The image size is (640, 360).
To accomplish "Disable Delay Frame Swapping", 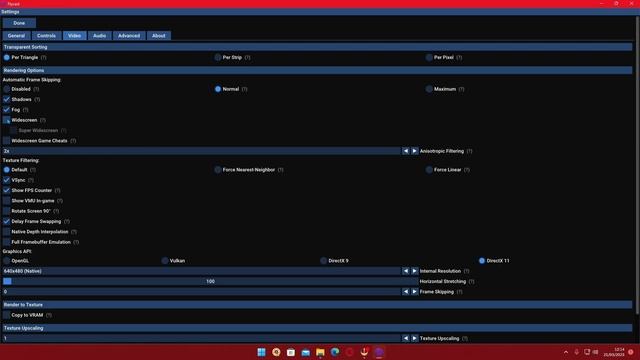I will point(7,222).
